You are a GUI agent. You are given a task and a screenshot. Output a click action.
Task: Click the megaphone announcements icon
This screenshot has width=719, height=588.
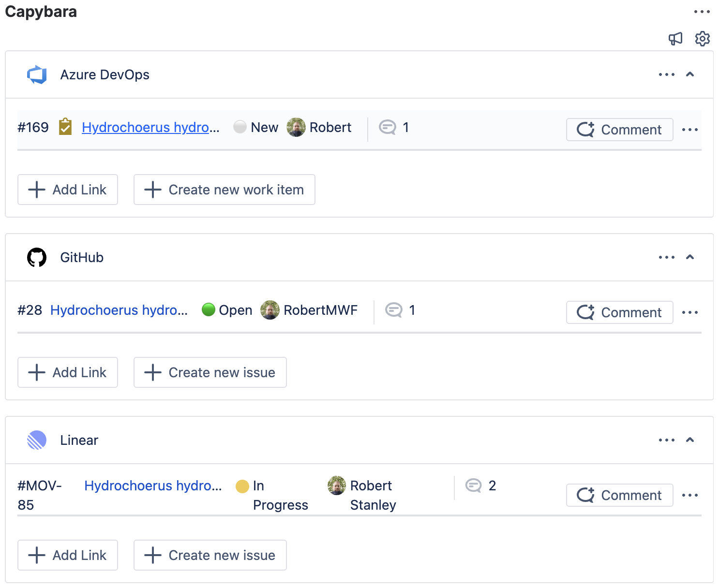tap(675, 39)
